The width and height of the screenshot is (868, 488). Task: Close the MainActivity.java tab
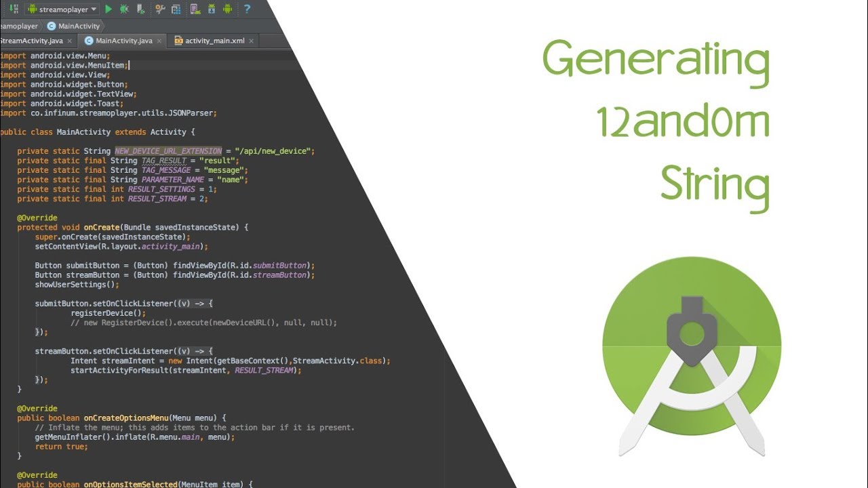[x=159, y=41]
